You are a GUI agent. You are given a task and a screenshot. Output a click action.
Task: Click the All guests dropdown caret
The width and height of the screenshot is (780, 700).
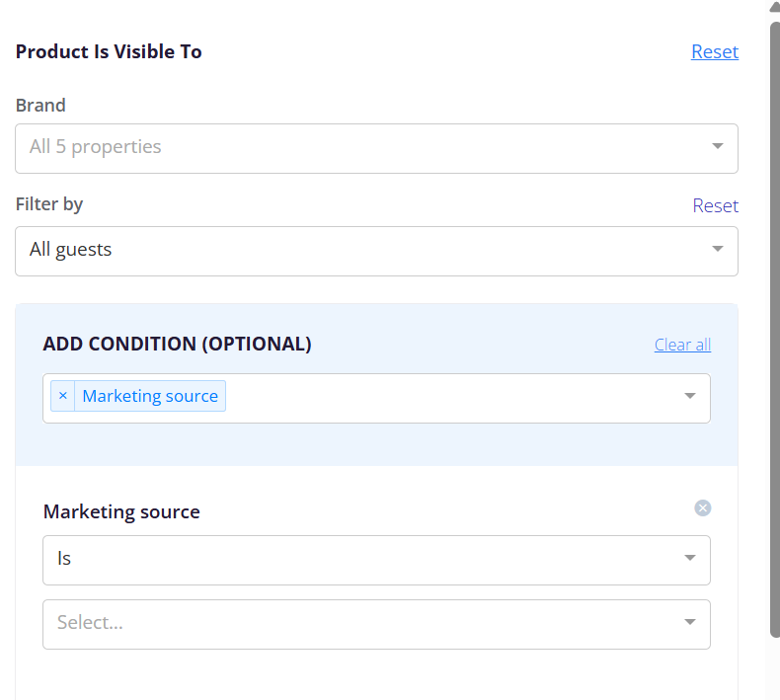tap(717, 249)
